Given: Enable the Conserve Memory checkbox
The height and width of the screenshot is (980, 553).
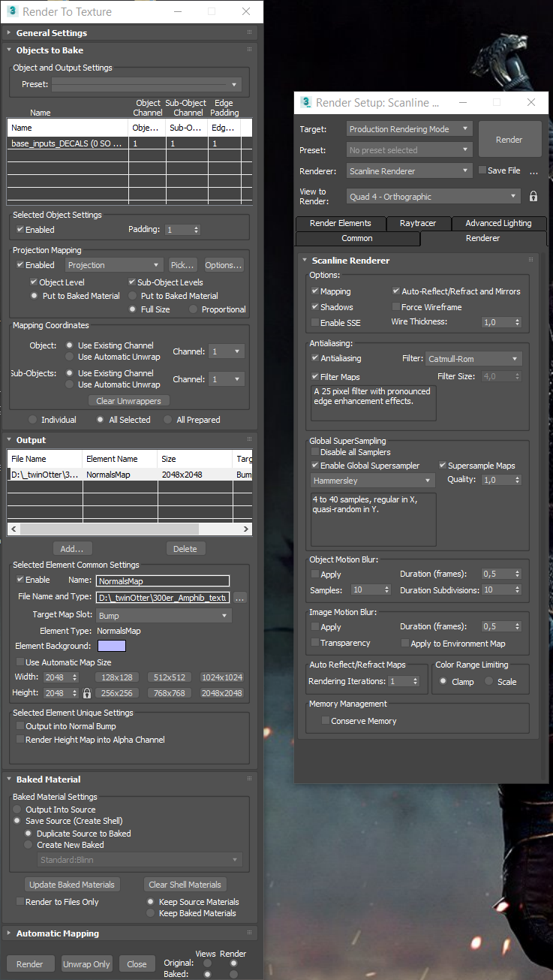Looking at the screenshot, I should [325, 721].
